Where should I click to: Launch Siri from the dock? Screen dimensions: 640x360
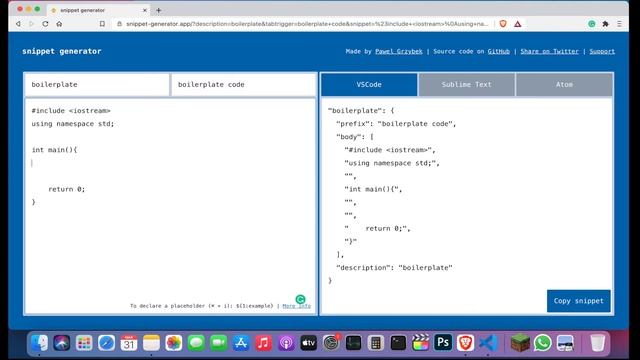62,343
